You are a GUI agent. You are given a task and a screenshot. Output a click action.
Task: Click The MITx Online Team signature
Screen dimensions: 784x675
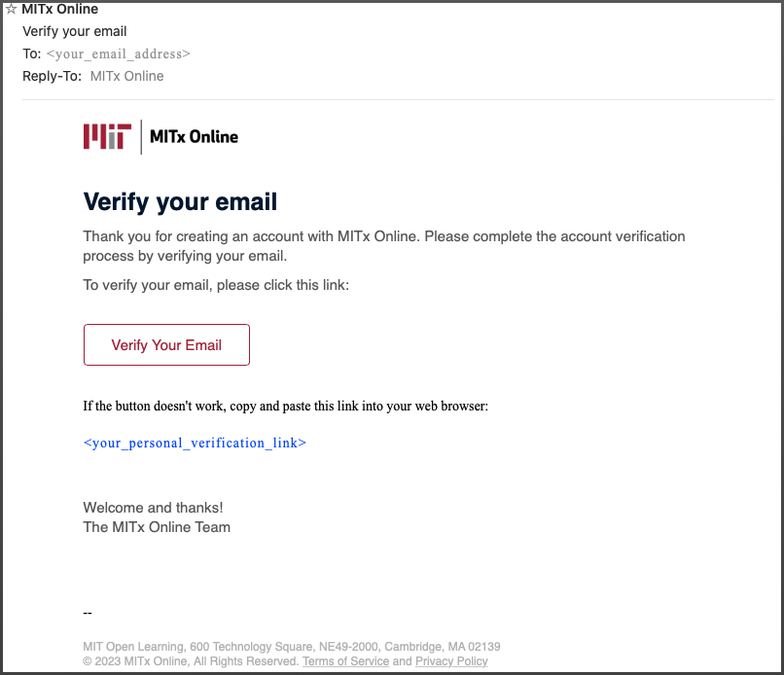pos(157,527)
